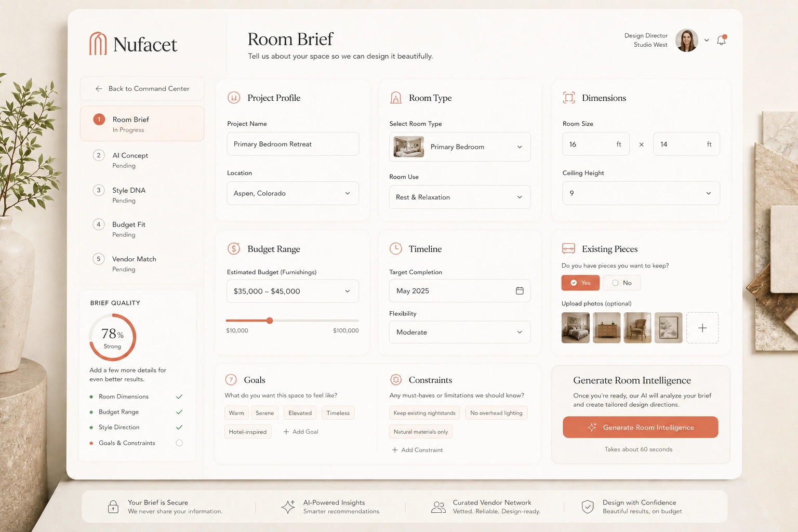Toggle the No overhead lighting constraint tag
Viewport: 798px width, 532px height.
[496, 413]
